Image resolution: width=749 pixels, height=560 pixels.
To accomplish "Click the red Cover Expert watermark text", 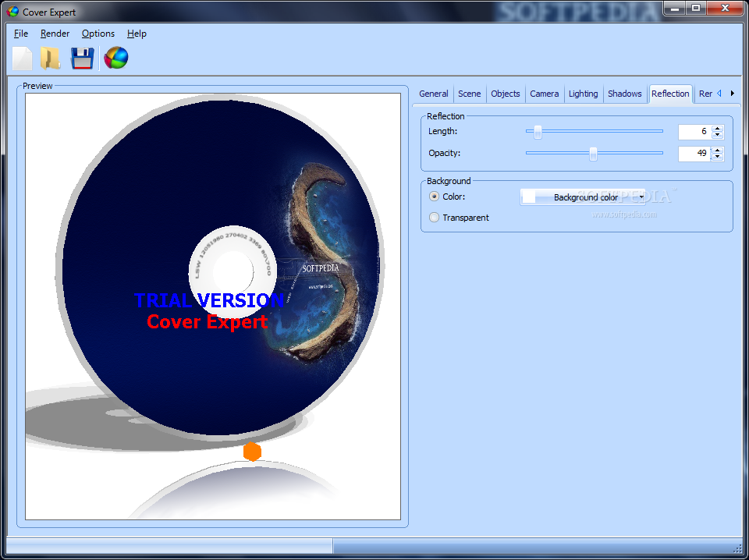I will click(207, 322).
